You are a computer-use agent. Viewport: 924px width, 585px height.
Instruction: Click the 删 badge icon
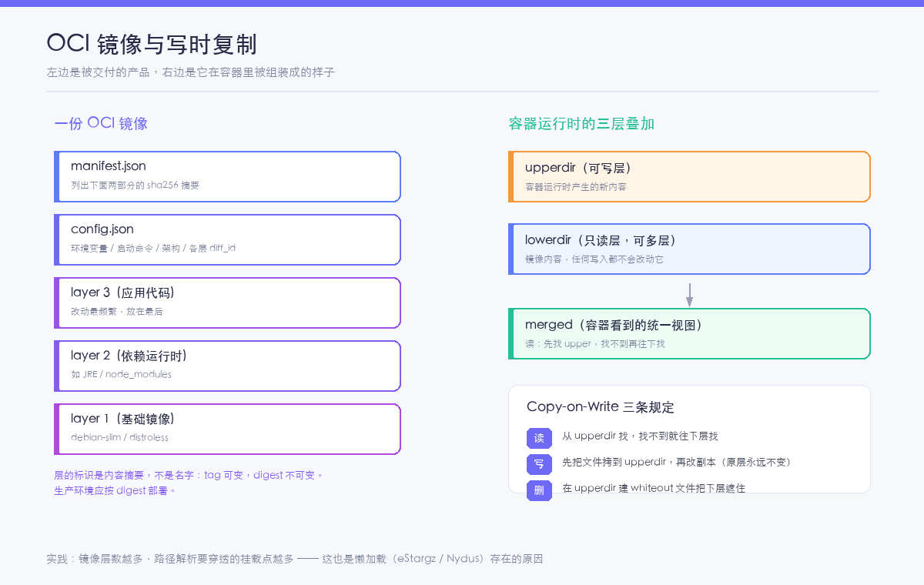tap(539, 490)
